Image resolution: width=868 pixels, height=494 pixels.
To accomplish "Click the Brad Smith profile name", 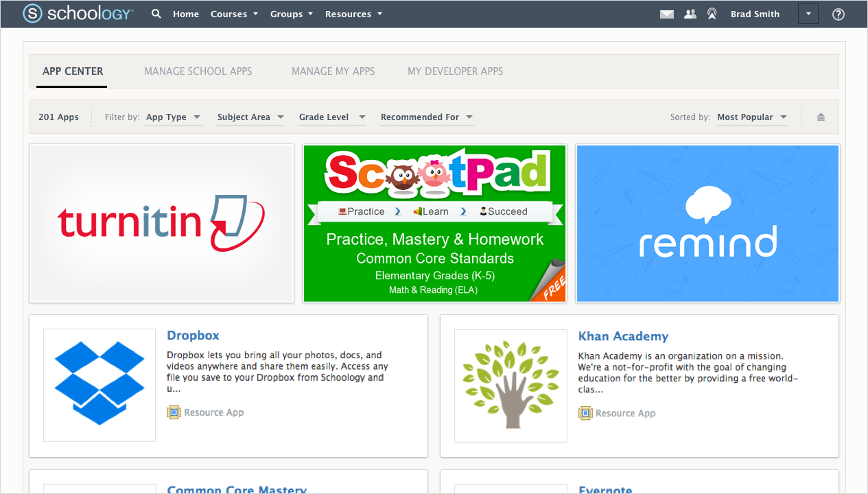I will (755, 14).
